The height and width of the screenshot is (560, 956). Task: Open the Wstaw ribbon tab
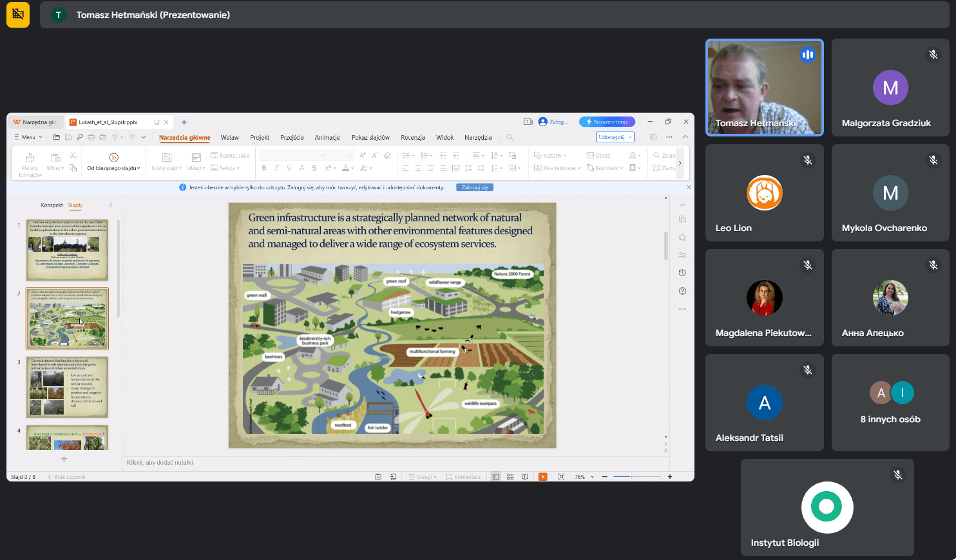(x=229, y=137)
